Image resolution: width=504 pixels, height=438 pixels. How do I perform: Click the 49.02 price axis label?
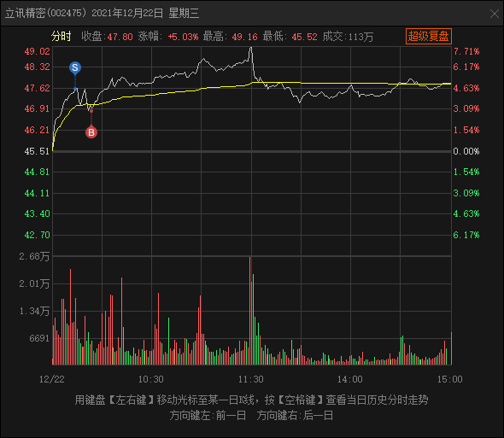point(38,51)
